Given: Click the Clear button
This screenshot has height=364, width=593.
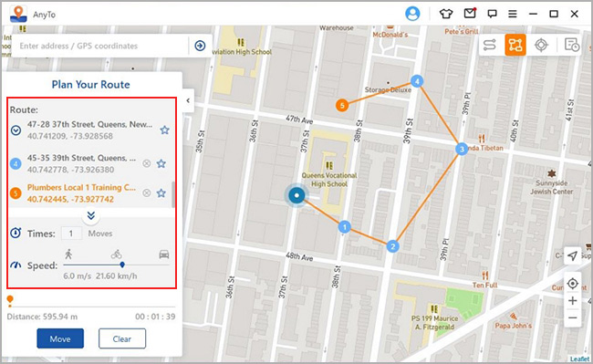Looking at the screenshot, I should click(x=122, y=338).
